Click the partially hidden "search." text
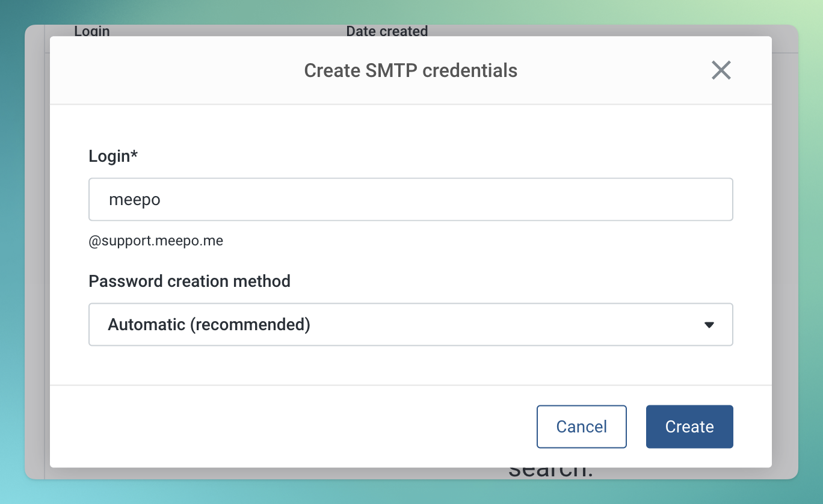823x504 pixels. (550, 472)
